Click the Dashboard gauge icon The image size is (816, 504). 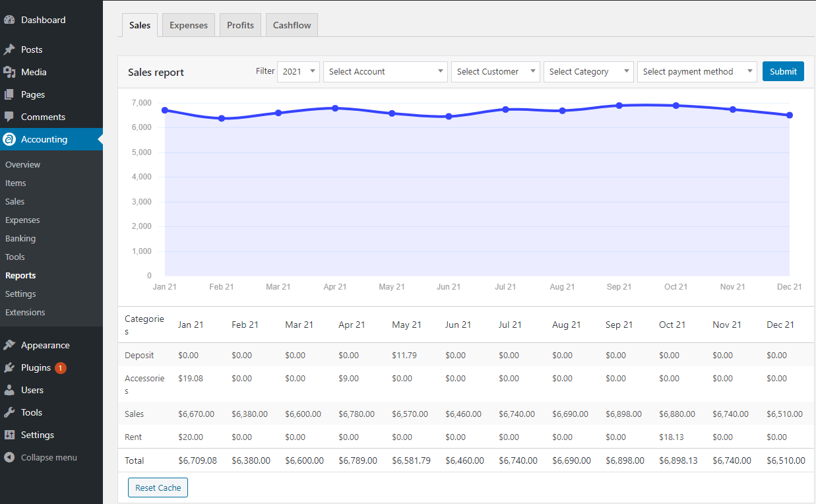click(x=9, y=20)
